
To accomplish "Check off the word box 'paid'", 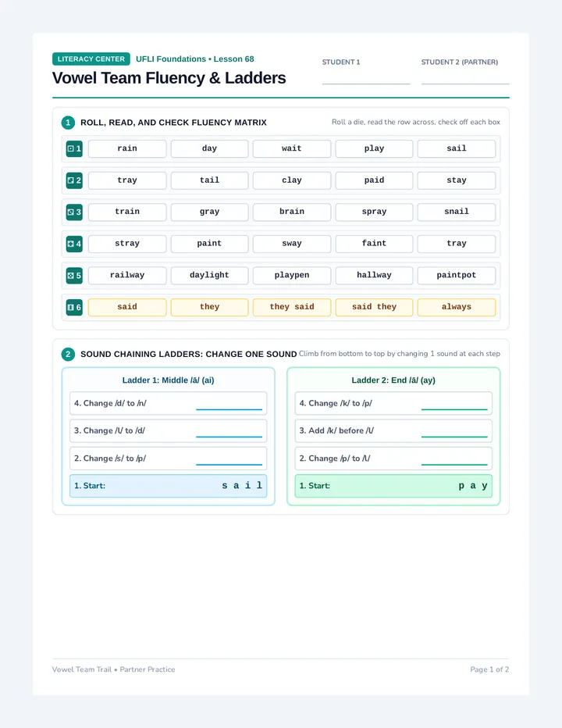I will (374, 180).
